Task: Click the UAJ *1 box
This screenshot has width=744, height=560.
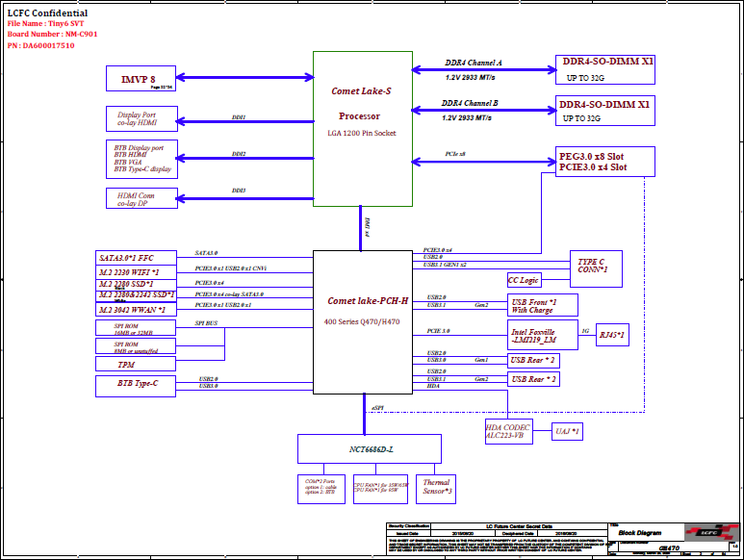Action: coord(567,431)
